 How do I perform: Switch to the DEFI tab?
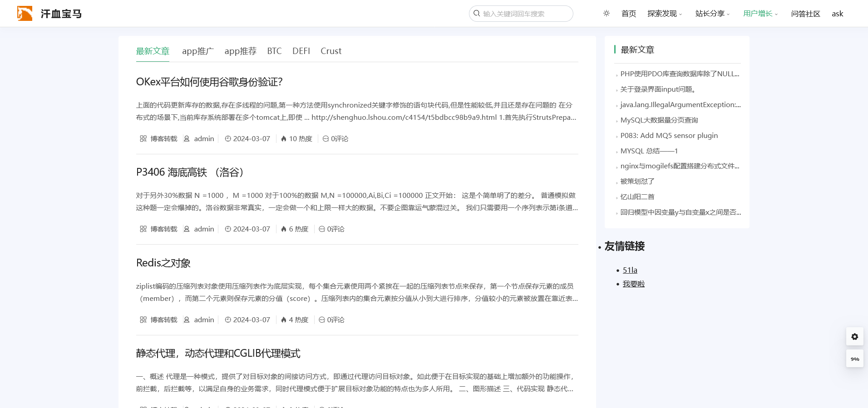coord(301,51)
